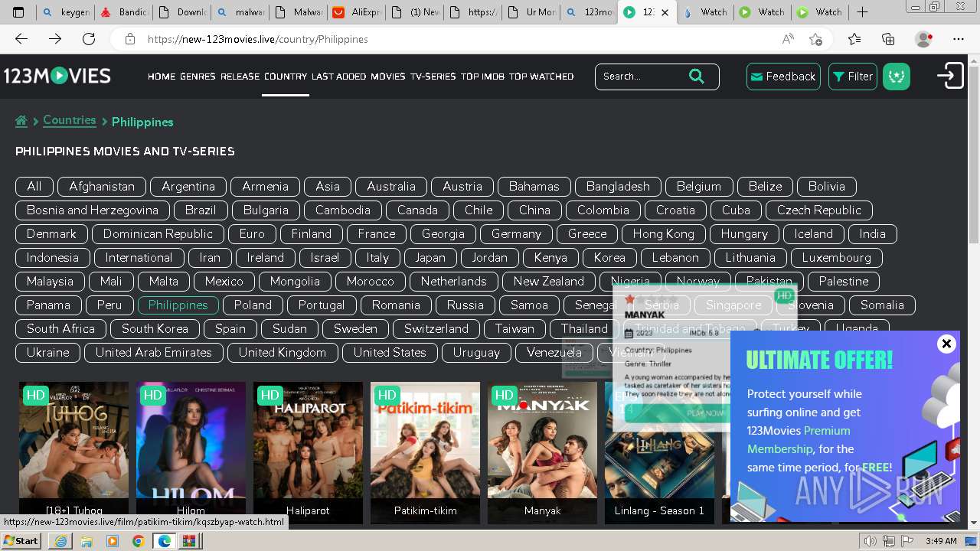Click Countries breadcrumb link
Screen dimensions: 980x551
coord(70,120)
